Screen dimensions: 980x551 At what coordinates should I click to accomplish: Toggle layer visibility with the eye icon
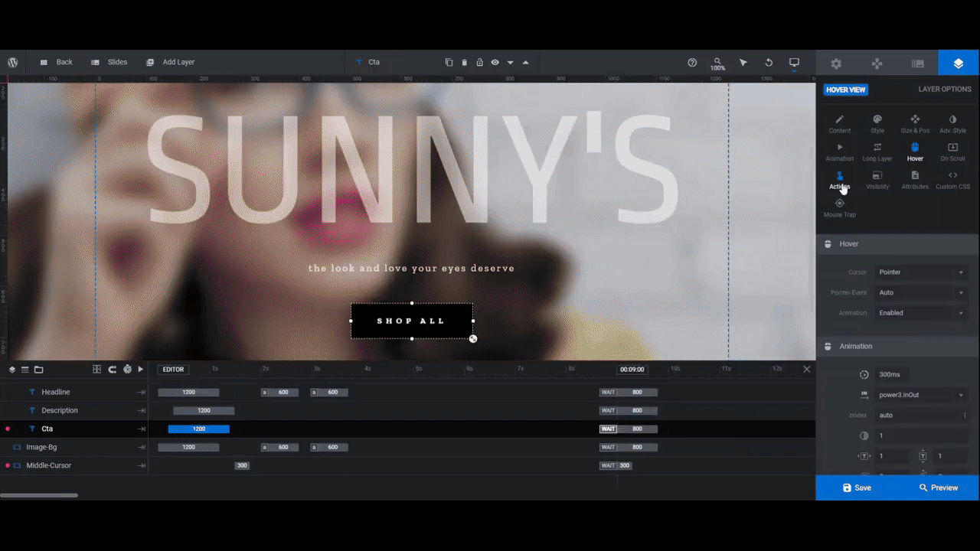(x=495, y=62)
